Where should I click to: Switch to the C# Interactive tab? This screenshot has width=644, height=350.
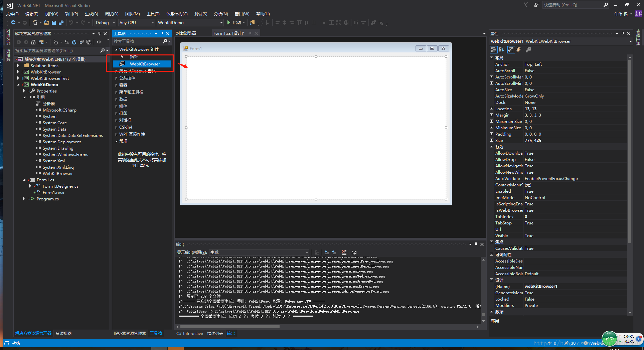tap(190, 334)
